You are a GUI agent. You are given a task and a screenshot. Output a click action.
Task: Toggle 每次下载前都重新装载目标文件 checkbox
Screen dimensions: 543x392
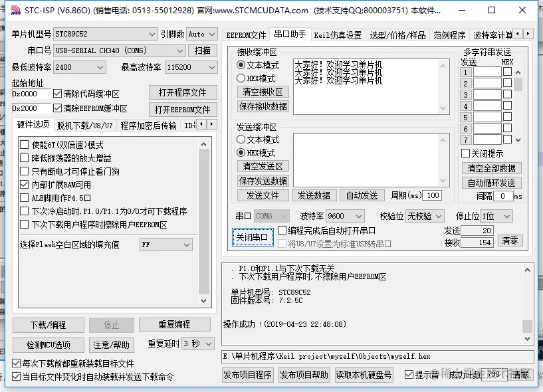pyautogui.click(x=16, y=363)
